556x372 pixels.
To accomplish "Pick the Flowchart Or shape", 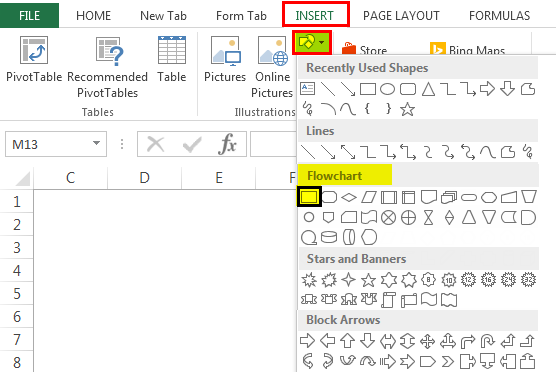I will [x=408, y=217].
